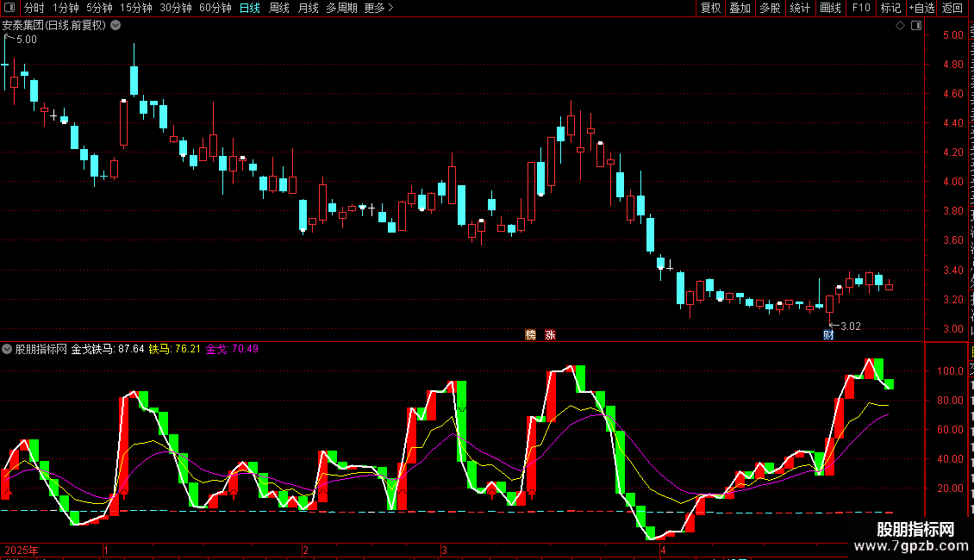This screenshot has height=560, width=974.
Task: Click month 3 marker on timeline
Action: pos(444,550)
